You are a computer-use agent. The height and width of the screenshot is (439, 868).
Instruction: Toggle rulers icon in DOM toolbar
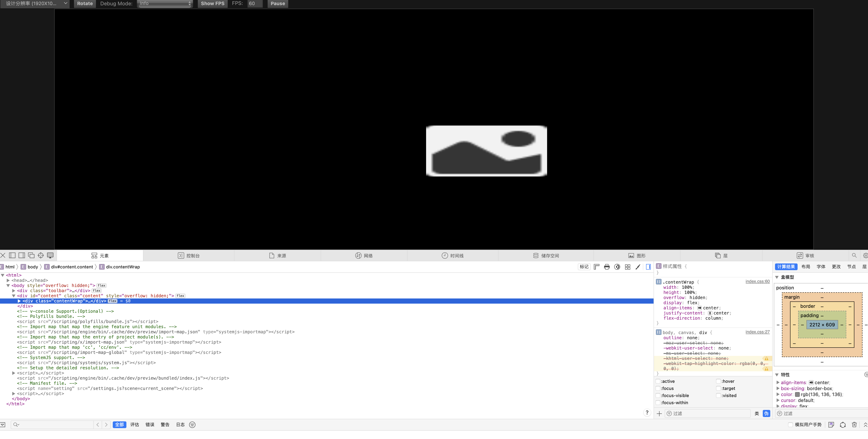[596, 267]
